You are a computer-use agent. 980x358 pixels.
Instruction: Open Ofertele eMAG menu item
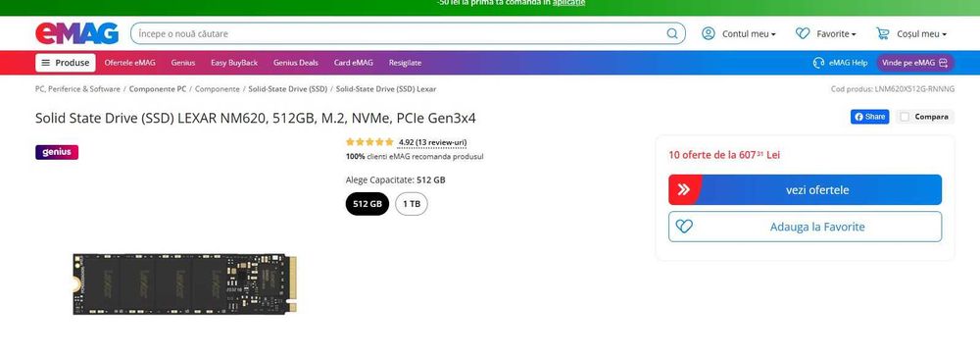pyautogui.click(x=130, y=63)
